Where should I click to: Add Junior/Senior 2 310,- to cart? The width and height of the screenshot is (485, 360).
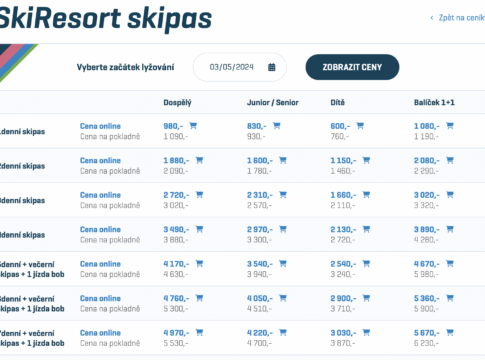click(283, 195)
